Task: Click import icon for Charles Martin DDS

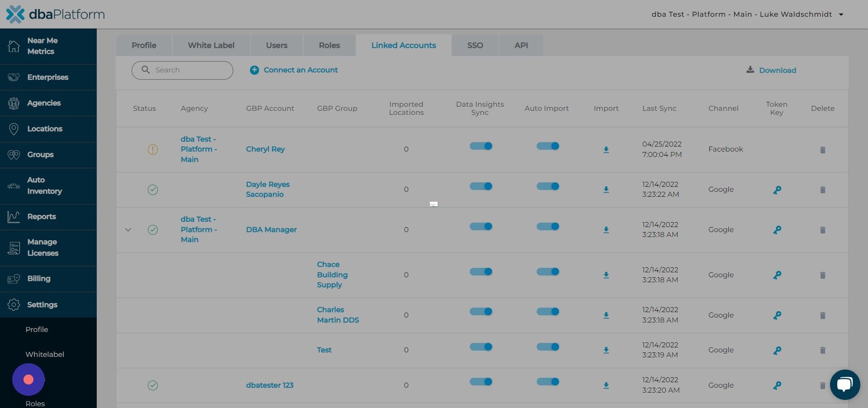Action: [606, 315]
